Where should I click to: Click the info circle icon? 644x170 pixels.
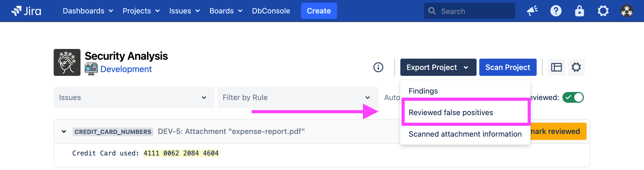coord(378,67)
